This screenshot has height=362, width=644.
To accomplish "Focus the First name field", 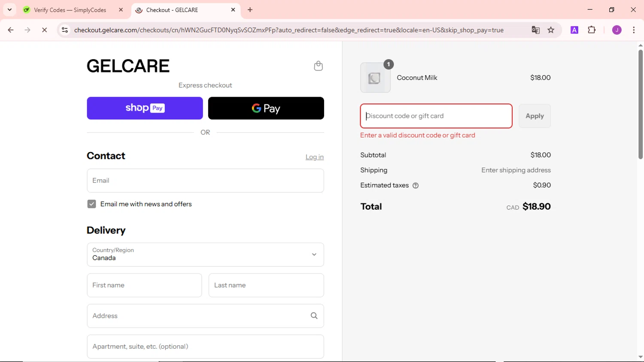I will click(x=144, y=285).
